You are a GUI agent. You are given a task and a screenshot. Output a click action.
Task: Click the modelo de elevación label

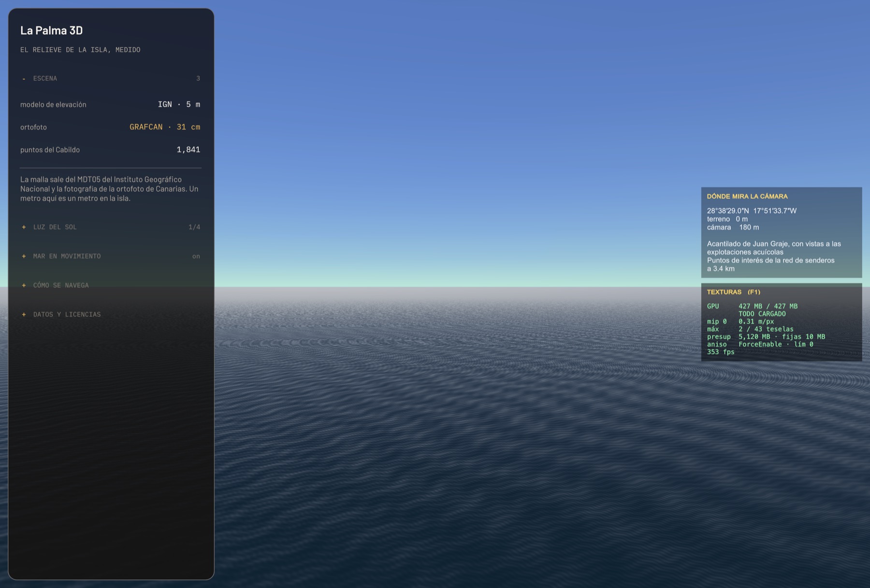53,104
